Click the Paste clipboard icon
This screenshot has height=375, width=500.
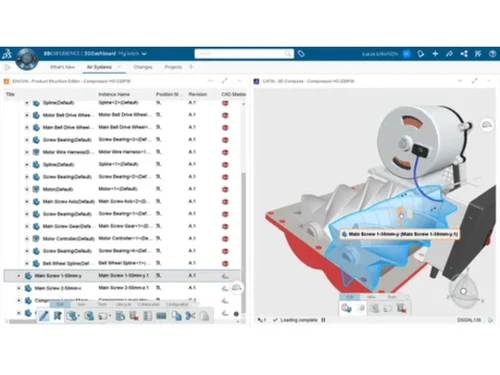coord(205,315)
